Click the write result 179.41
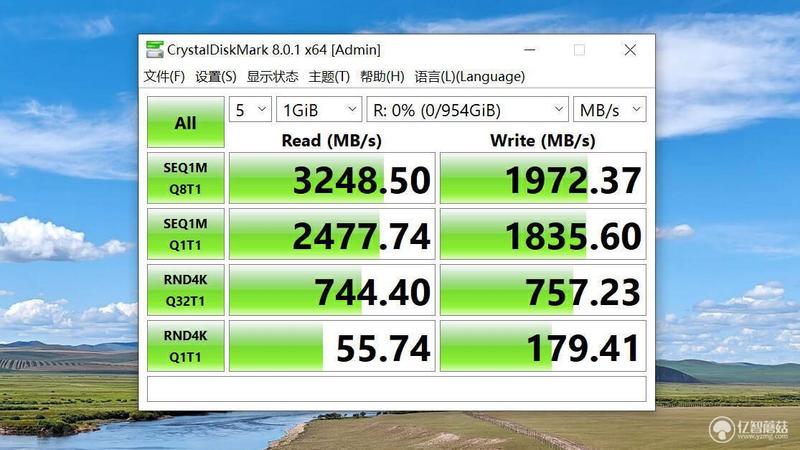 point(543,346)
